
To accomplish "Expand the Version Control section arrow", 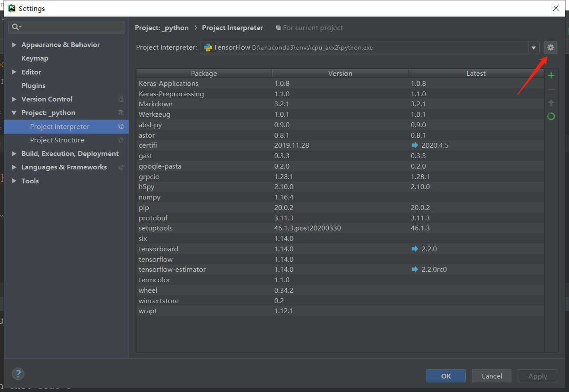I will pyautogui.click(x=14, y=99).
